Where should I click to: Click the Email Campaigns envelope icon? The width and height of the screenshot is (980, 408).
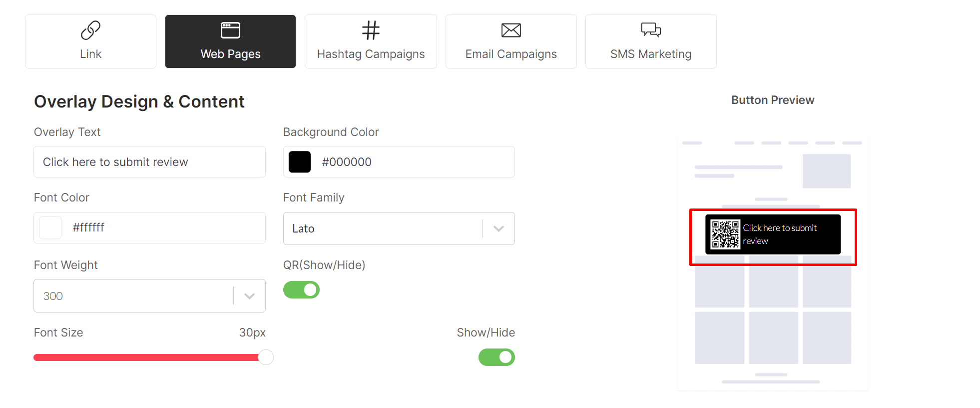pyautogui.click(x=511, y=30)
